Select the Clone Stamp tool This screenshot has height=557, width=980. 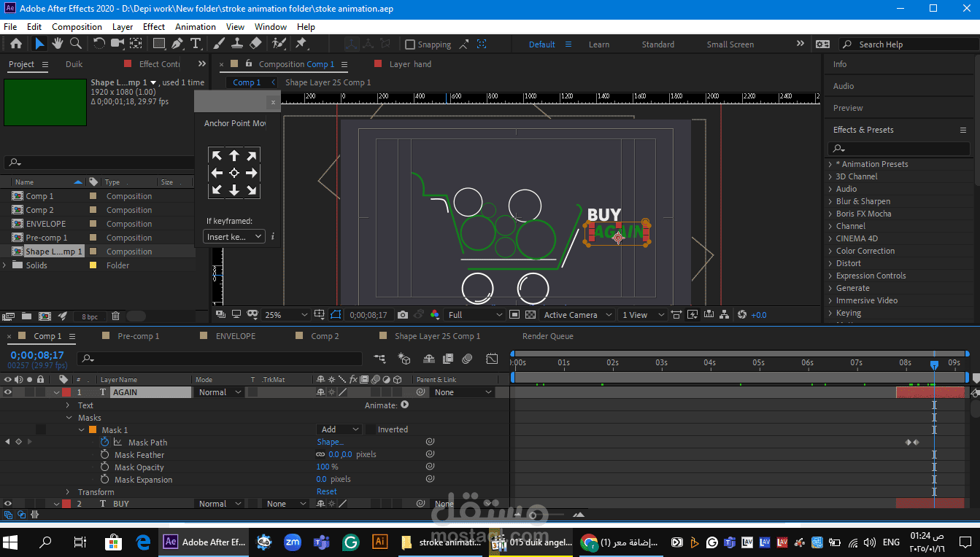(237, 44)
